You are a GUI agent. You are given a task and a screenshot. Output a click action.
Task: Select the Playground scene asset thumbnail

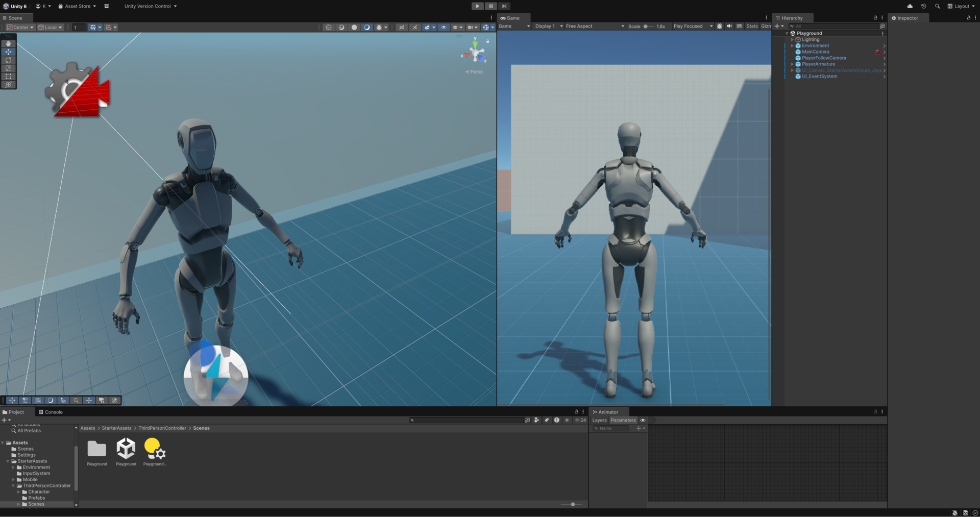[x=126, y=449]
